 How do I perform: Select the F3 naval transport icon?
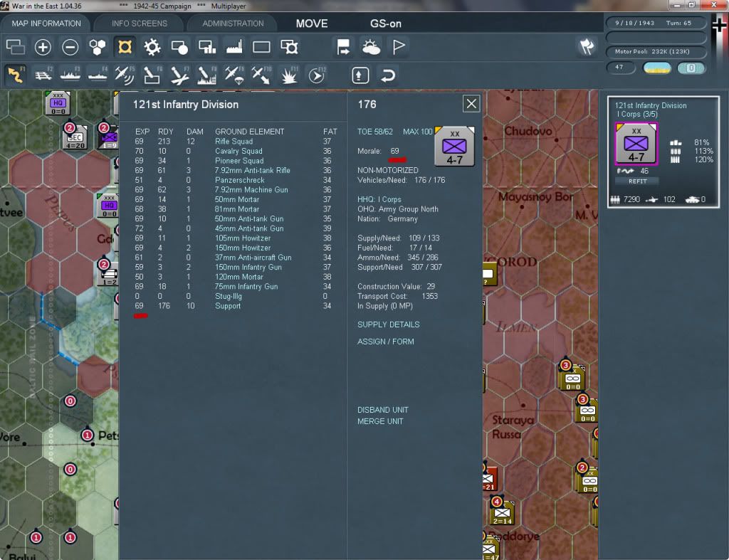[x=70, y=75]
